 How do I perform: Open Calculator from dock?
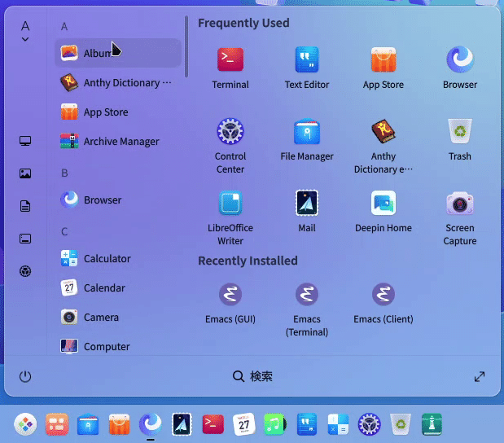pyautogui.click(x=338, y=424)
